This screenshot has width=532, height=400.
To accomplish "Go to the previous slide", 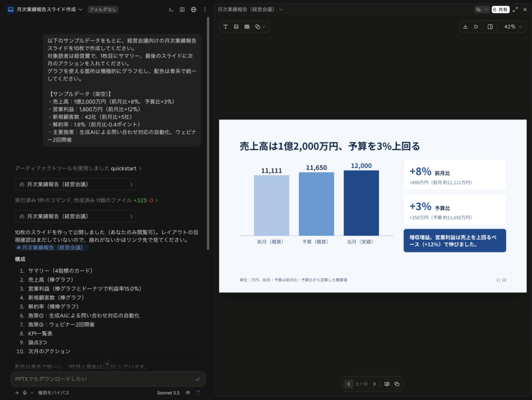I will 349,384.
